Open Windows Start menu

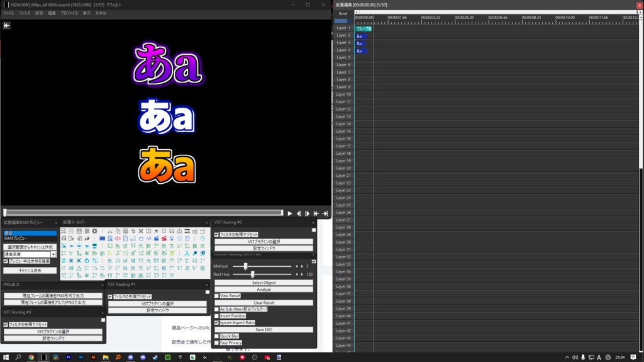(6, 357)
